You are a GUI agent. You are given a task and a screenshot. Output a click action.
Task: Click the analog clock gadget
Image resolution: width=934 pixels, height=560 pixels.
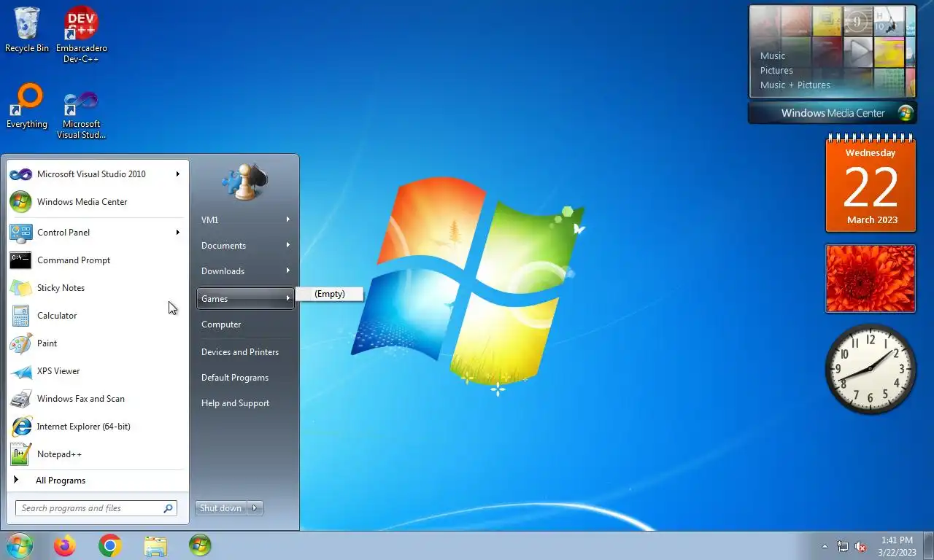pos(871,369)
